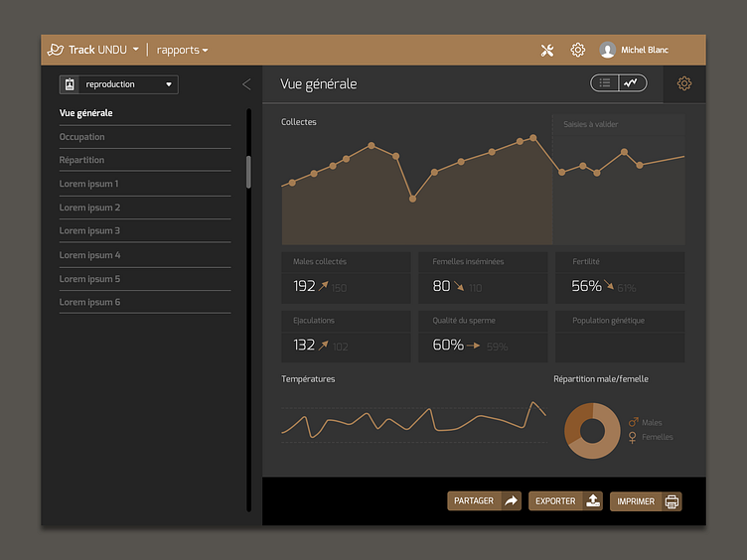Open the reproduction combo box
This screenshot has width=747, height=560.
[x=119, y=84]
